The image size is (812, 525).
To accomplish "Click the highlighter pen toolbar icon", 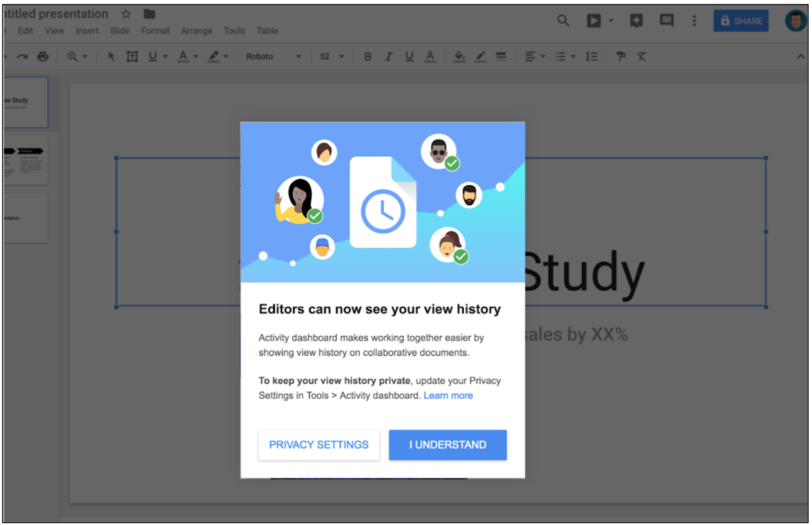I will point(214,56).
